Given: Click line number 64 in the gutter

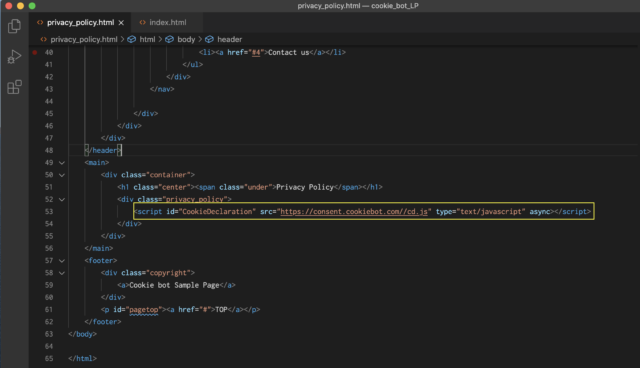Looking at the screenshot, I should (49, 346).
